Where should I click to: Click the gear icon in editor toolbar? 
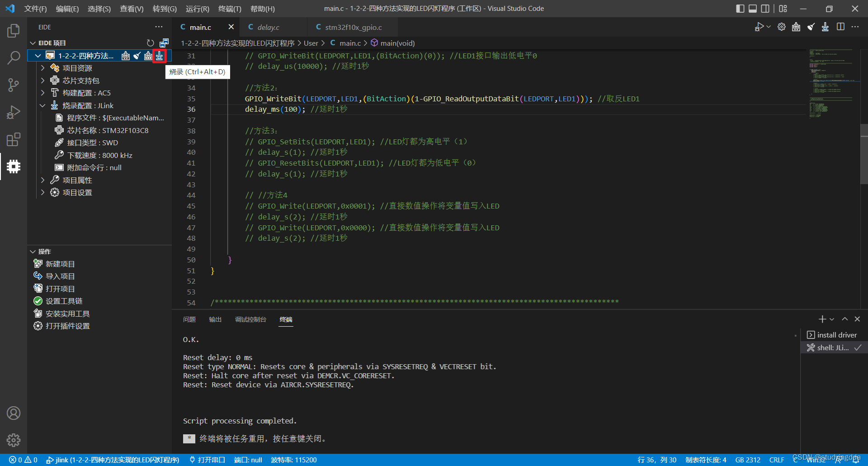782,27
